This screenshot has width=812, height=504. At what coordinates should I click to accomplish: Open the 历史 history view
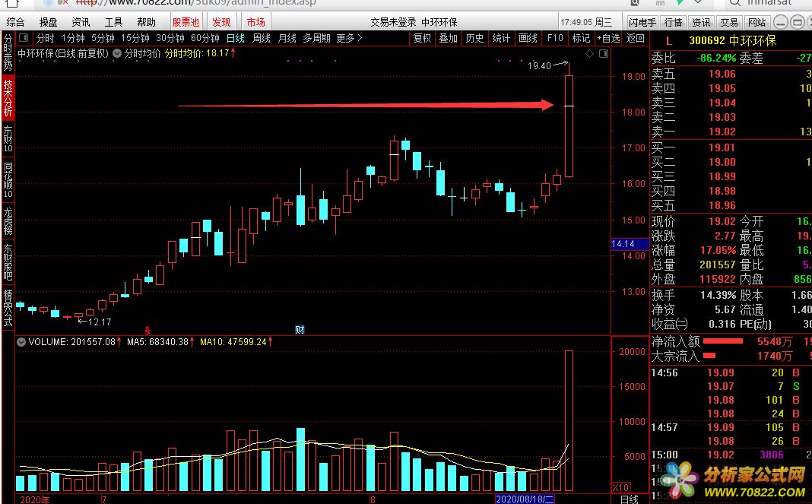(x=474, y=38)
